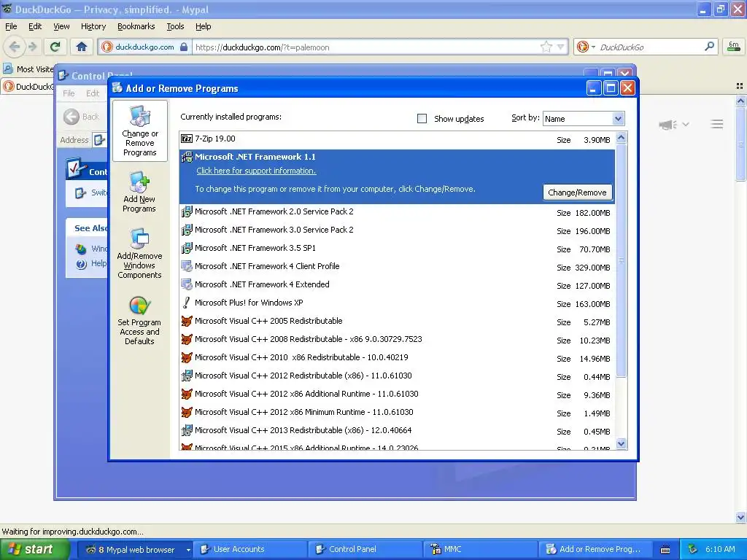Open the DuckDuckGo page hamburger menu

tap(717, 124)
